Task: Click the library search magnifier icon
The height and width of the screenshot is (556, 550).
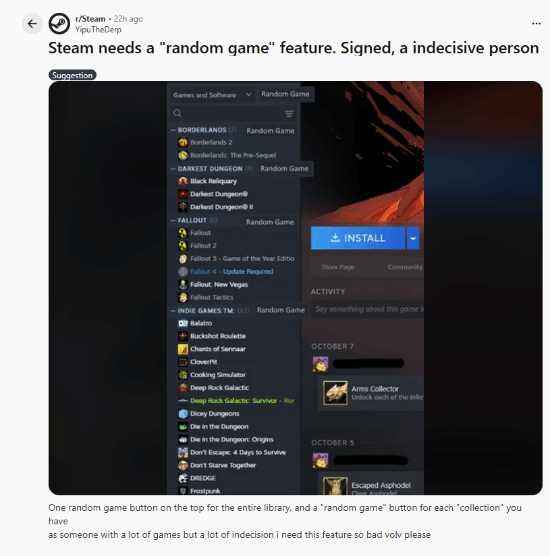Action: point(177,113)
